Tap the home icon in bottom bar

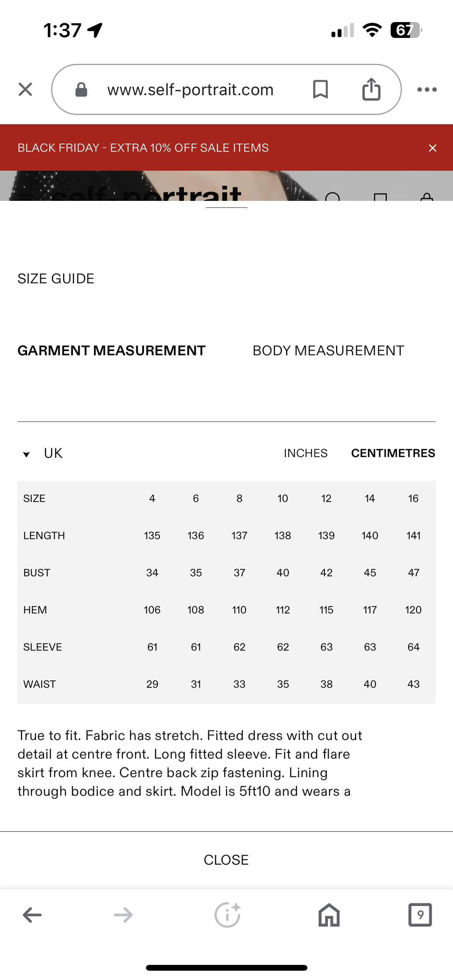(329, 915)
